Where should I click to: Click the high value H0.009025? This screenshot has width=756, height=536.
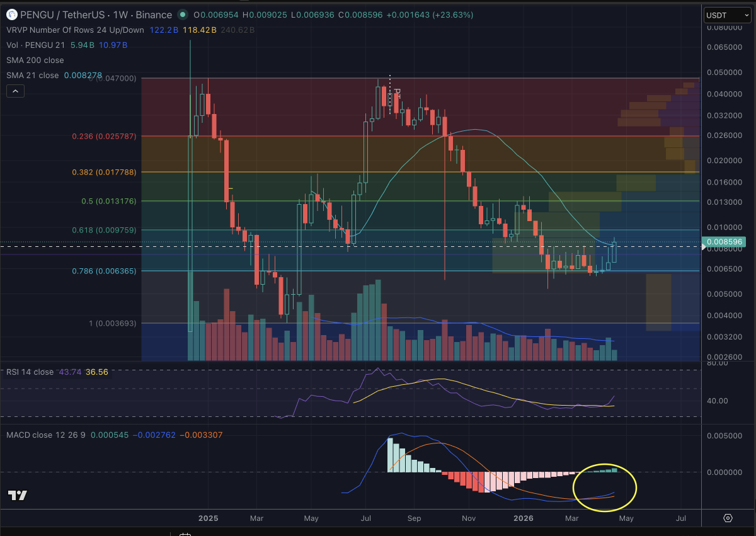[266, 14]
